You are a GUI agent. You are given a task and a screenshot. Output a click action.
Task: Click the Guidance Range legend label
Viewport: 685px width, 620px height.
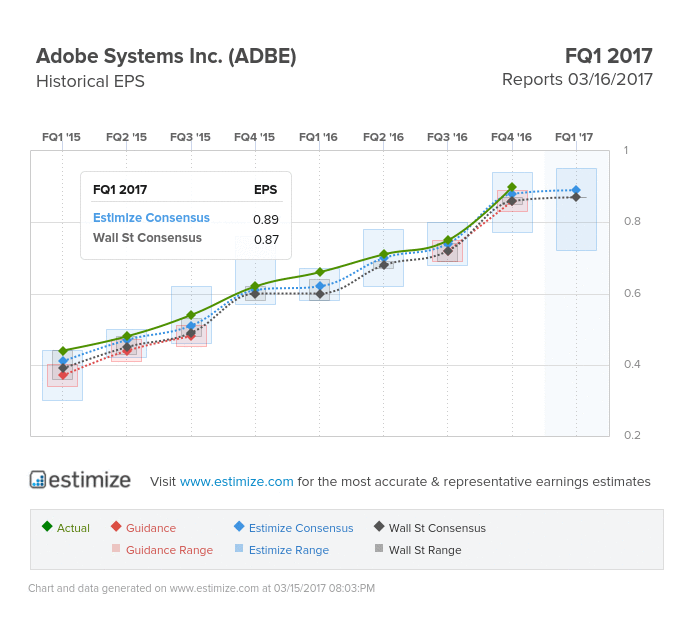pyautogui.click(x=169, y=550)
